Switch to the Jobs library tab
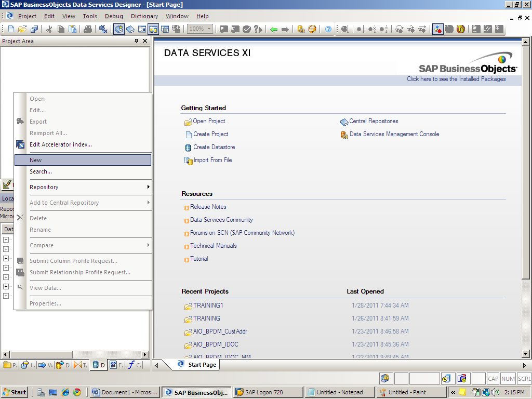The image size is (532, 399). point(28,365)
